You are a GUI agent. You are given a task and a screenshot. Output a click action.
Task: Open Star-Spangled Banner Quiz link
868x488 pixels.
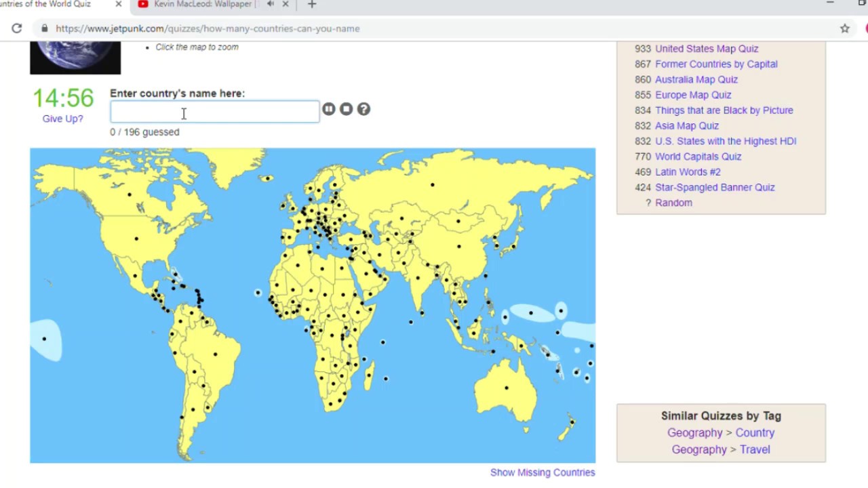[715, 188]
